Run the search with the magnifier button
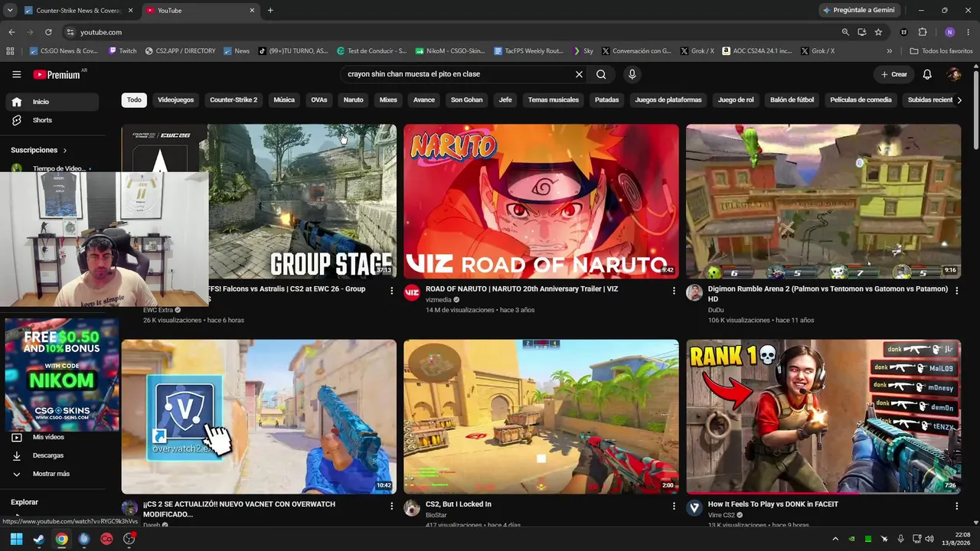The height and width of the screenshot is (551, 980). coord(601,74)
